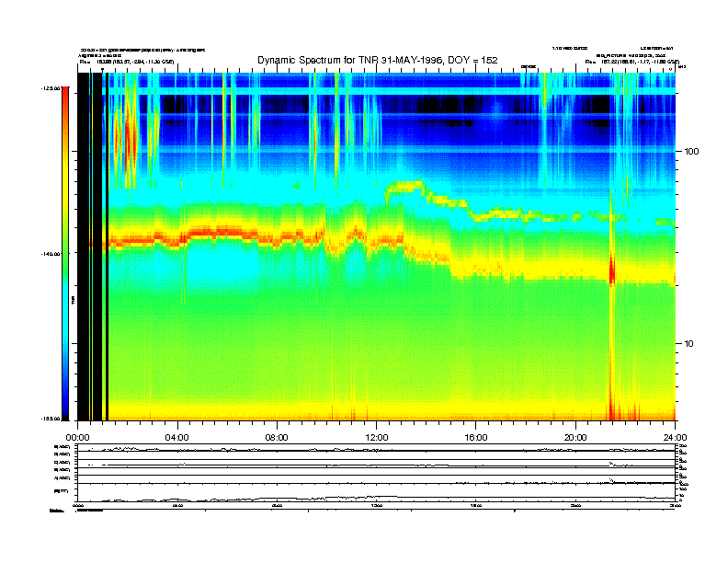
Task: Select the 12:00 time axis label
Action: coord(377,438)
